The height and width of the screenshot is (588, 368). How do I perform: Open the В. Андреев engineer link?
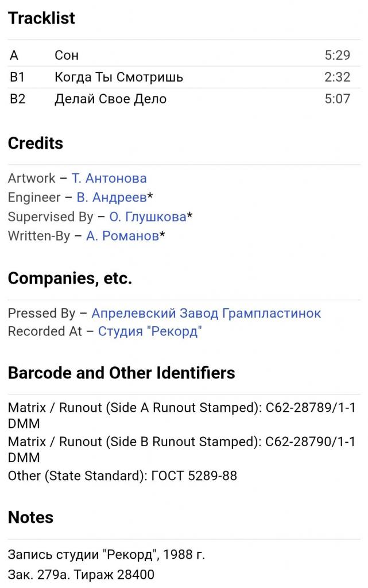click(x=112, y=198)
